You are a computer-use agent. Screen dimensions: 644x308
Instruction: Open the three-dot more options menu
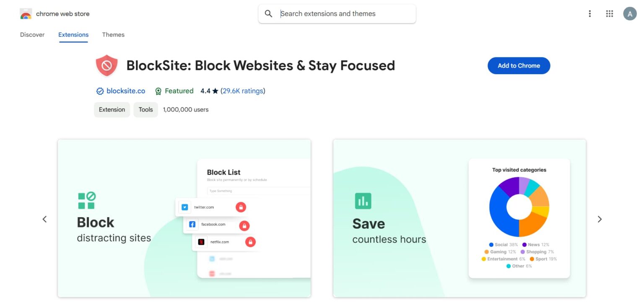589,14
